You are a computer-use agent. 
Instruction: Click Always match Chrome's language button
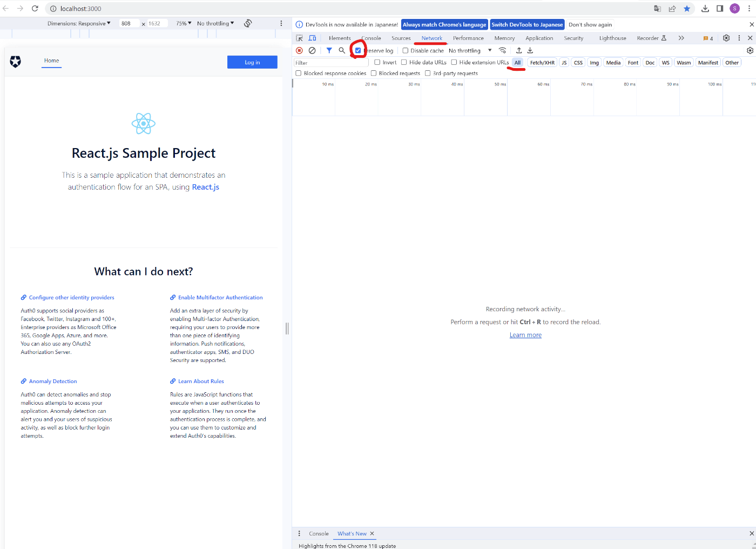(x=444, y=25)
